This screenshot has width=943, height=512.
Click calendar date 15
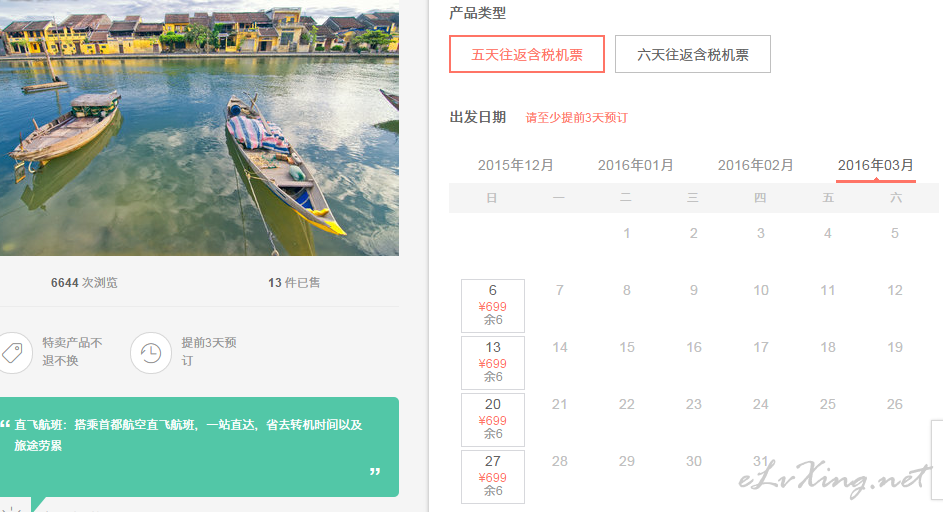coord(627,347)
